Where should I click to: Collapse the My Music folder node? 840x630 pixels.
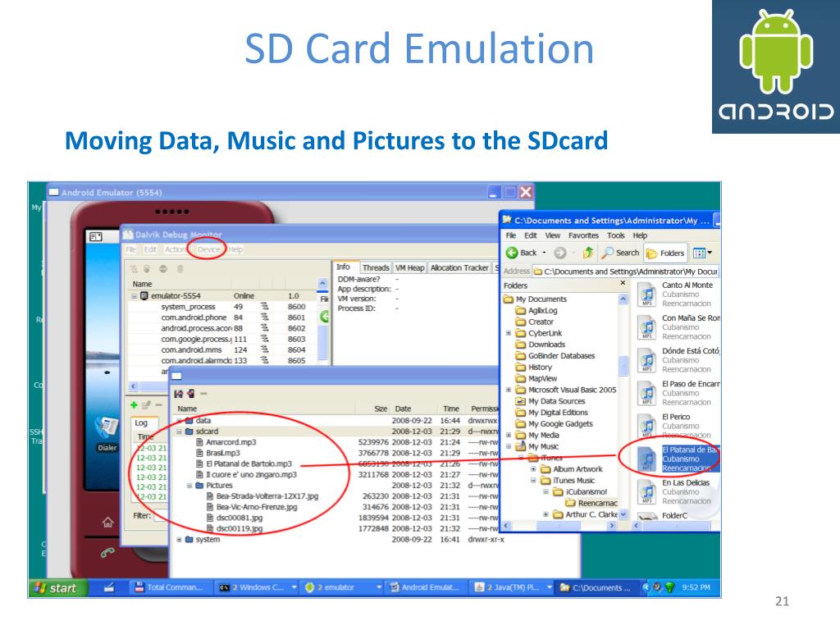tap(509, 446)
